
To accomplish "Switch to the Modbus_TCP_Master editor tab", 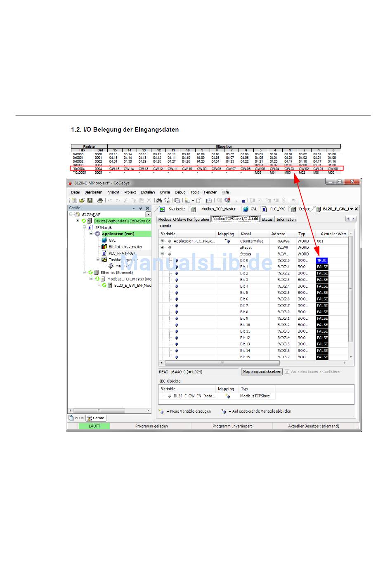I will point(215,209).
